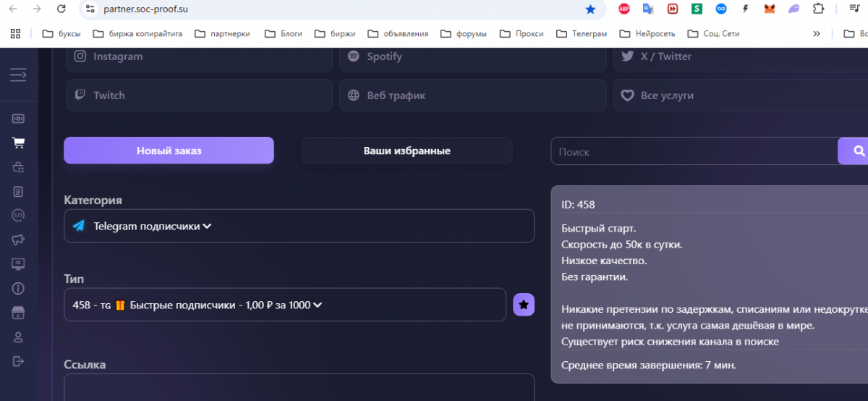The image size is (868, 401).
Task: Switch to Ваши избранные tab
Action: tap(407, 151)
